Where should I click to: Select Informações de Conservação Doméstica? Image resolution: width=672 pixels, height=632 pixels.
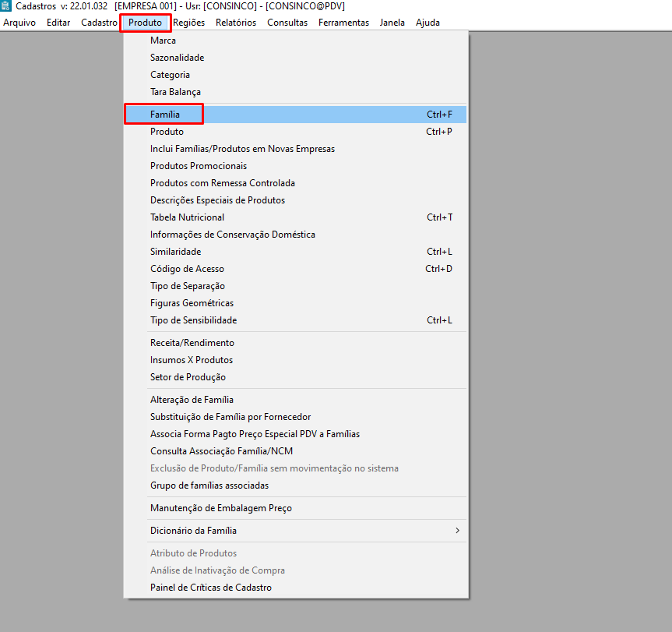(x=295, y=235)
